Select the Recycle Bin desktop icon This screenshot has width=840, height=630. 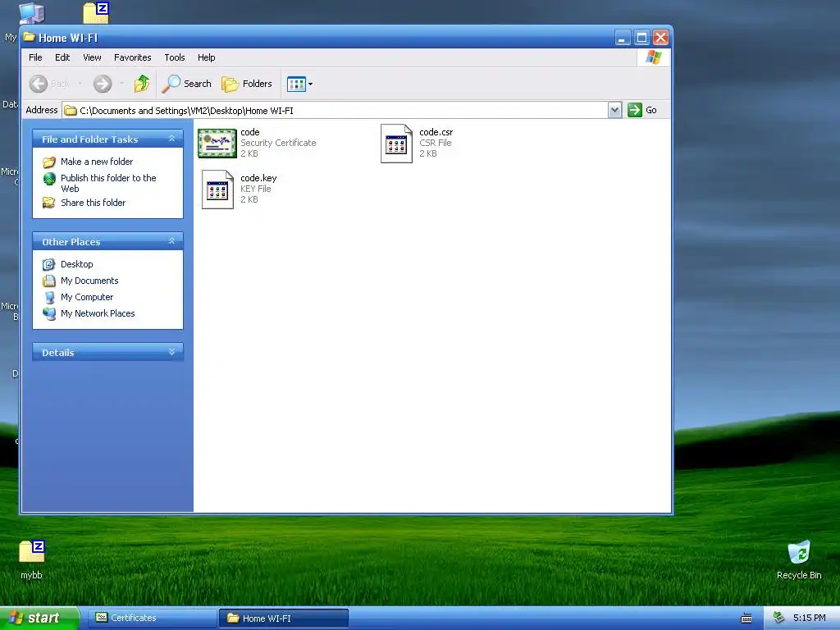click(x=799, y=559)
